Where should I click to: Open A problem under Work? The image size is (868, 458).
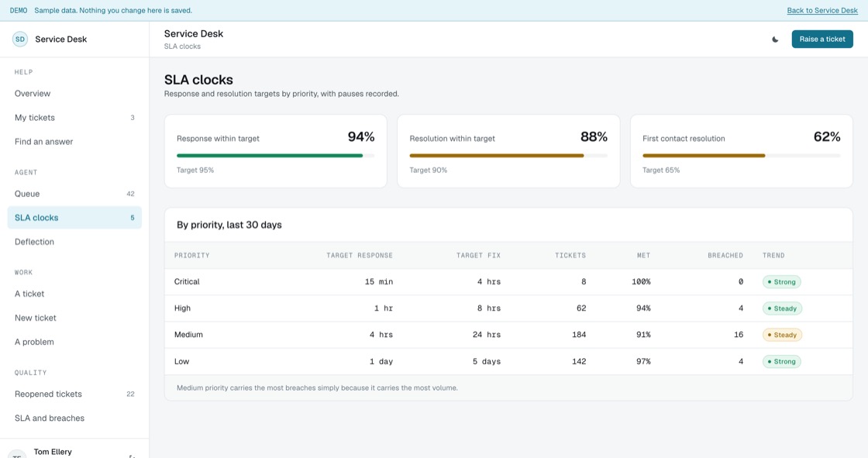tap(74, 343)
